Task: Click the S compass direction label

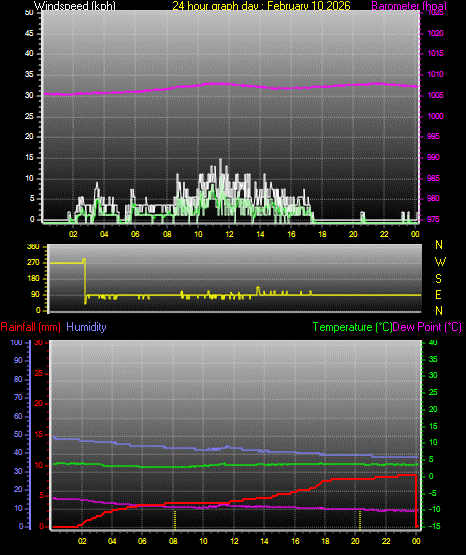Action: tap(438, 279)
